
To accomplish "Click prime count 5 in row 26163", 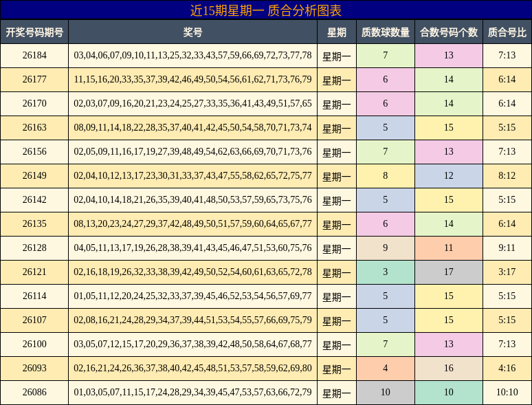I will [386, 128].
